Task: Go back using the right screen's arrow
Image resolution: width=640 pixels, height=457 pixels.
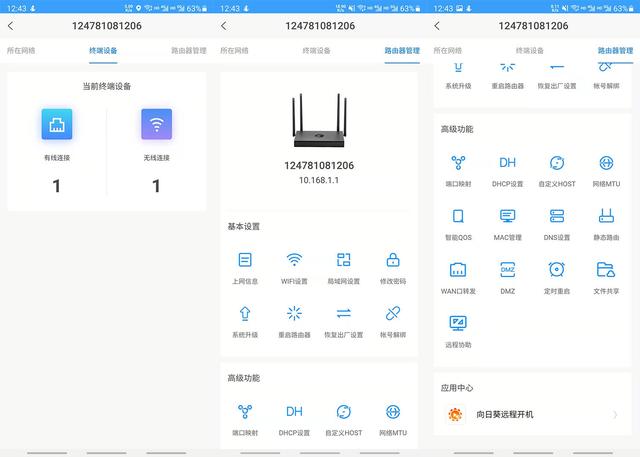Action: pos(437,26)
